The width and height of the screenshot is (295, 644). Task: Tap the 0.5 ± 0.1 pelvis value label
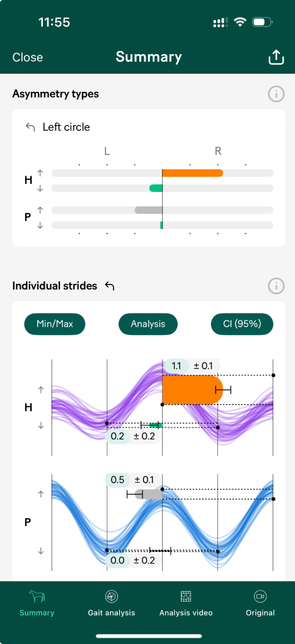pos(134,480)
